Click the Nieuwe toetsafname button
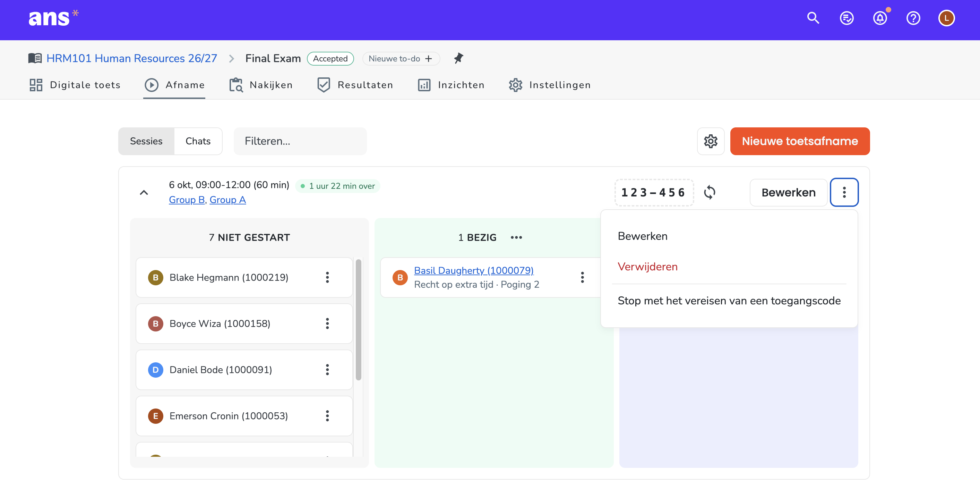 pyautogui.click(x=800, y=141)
